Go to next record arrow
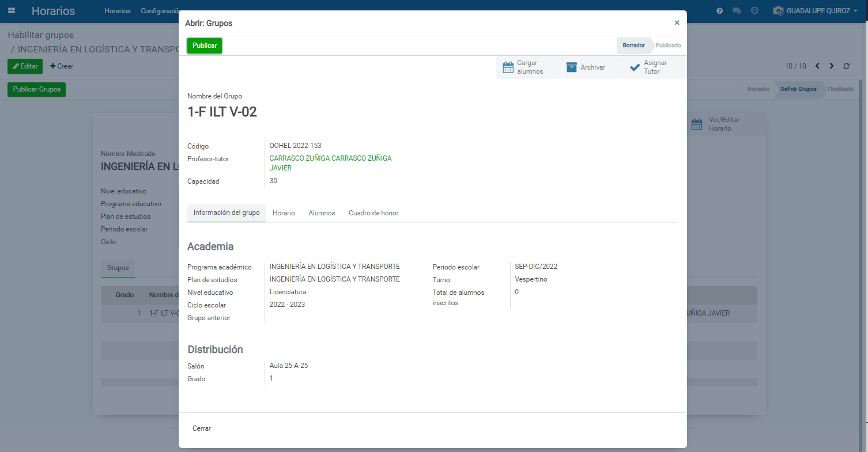This screenshot has width=868, height=452. [x=831, y=66]
